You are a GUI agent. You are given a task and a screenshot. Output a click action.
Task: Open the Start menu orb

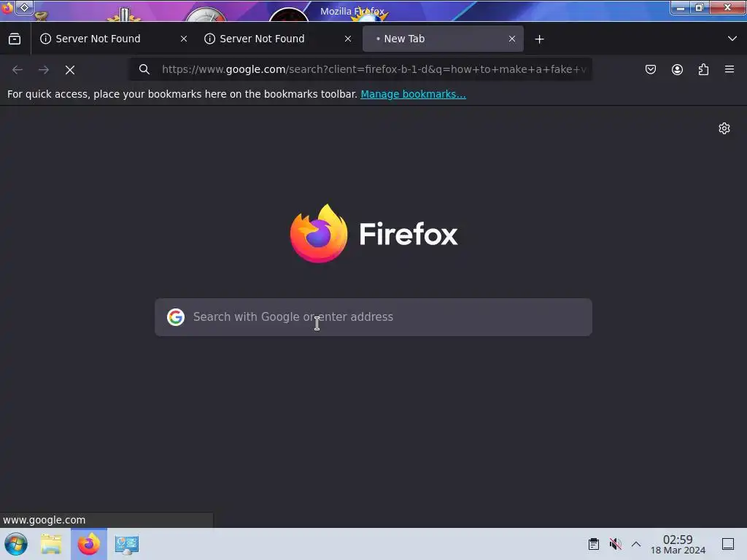tap(16, 544)
